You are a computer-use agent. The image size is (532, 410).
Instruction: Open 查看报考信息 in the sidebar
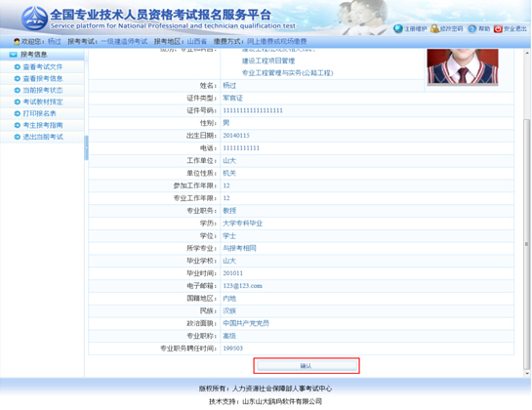click(43, 79)
